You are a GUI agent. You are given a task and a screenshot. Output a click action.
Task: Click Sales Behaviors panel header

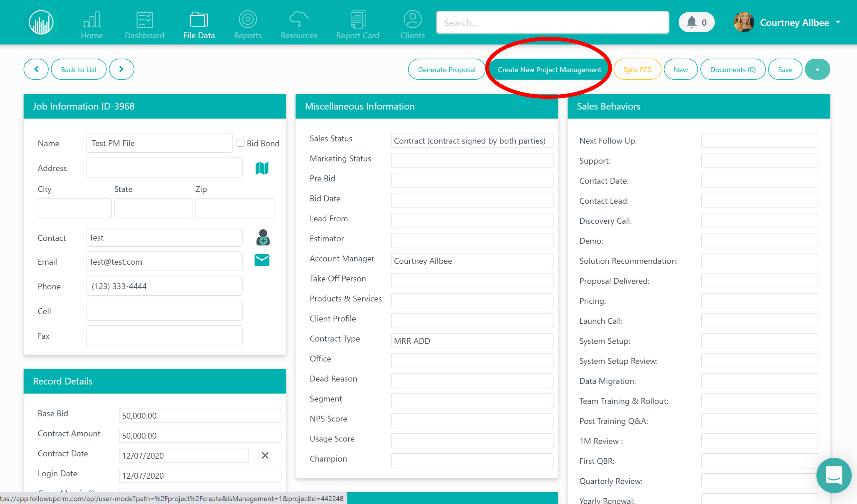pyautogui.click(x=699, y=106)
